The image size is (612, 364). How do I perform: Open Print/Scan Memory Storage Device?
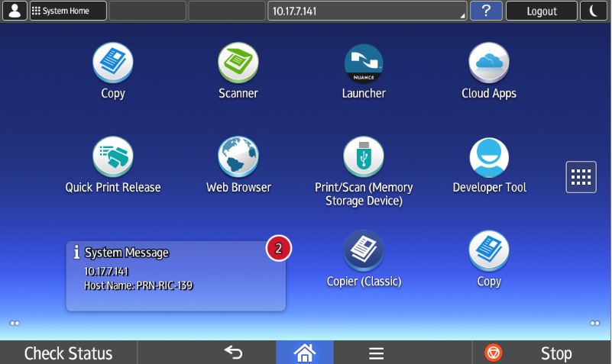coord(363,157)
